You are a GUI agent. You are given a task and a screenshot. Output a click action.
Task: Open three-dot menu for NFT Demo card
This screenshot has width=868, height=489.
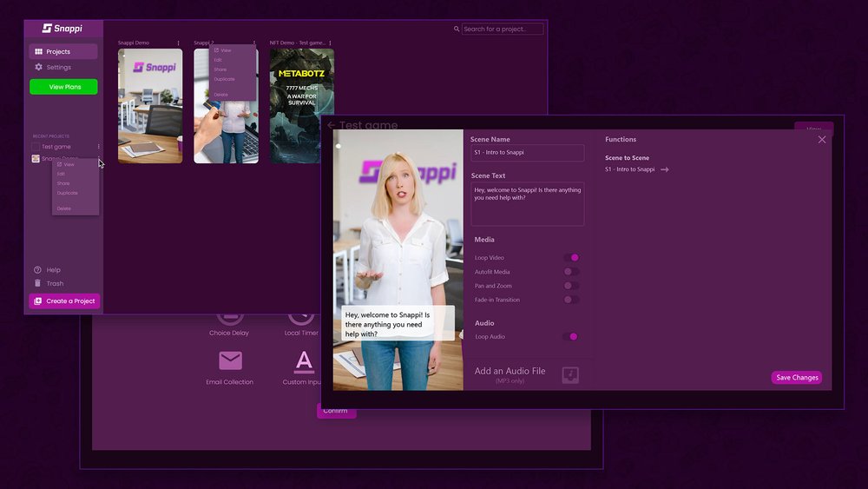tap(330, 43)
